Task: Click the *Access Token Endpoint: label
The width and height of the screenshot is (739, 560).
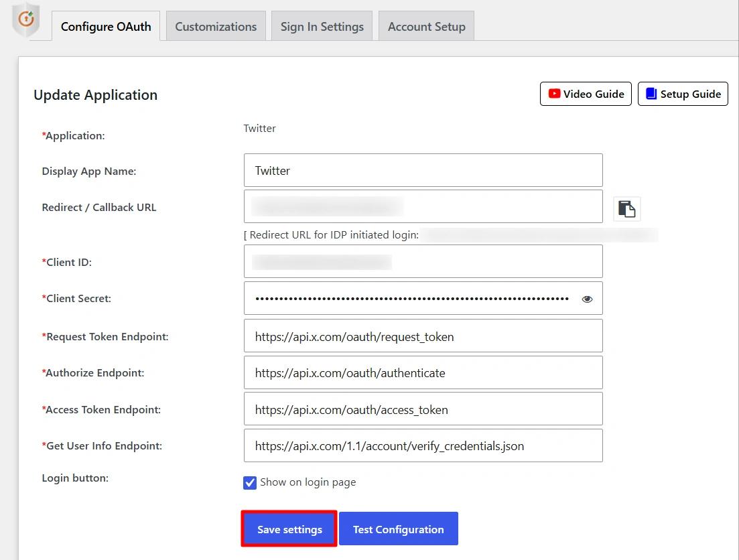Action: (101, 410)
